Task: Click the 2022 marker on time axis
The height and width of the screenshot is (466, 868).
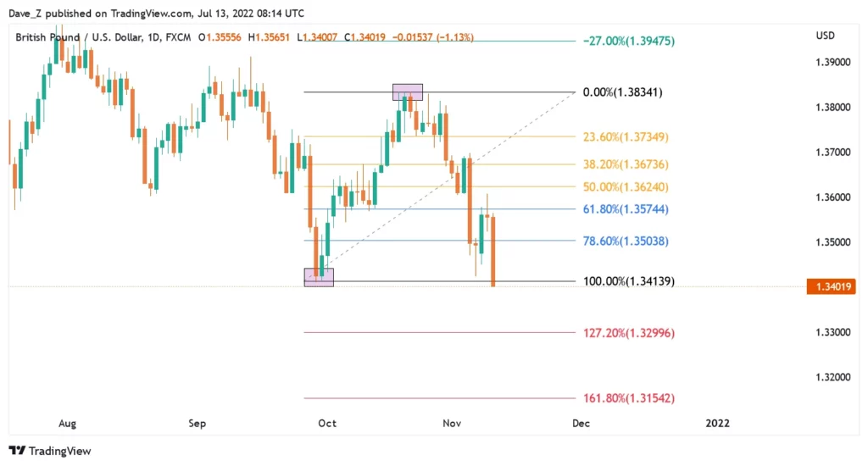Action: pos(717,422)
